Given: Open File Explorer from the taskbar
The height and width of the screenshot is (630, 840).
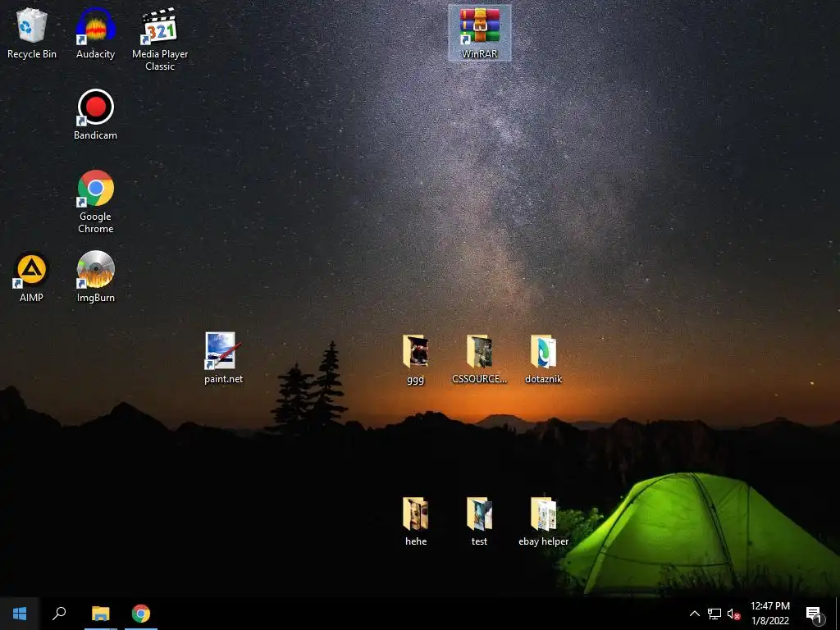Looking at the screenshot, I should 100,614.
